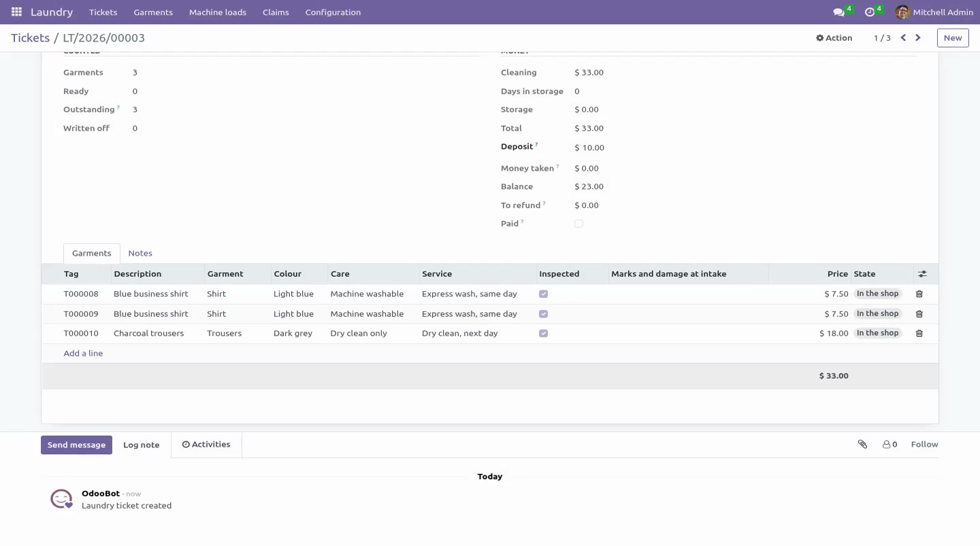The width and height of the screenshot is (980, 546).
Task: Open the apps grid menu
Action: pos(16,12)
